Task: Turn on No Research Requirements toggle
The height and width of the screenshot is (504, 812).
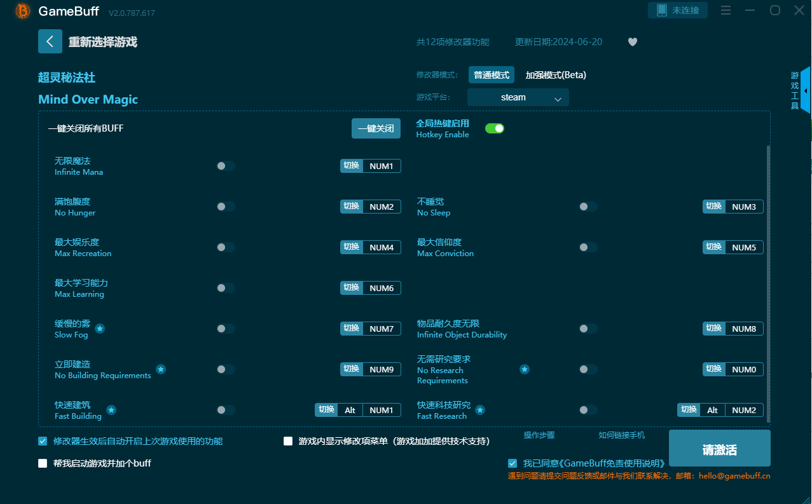Action: click(x=588, y=369)
